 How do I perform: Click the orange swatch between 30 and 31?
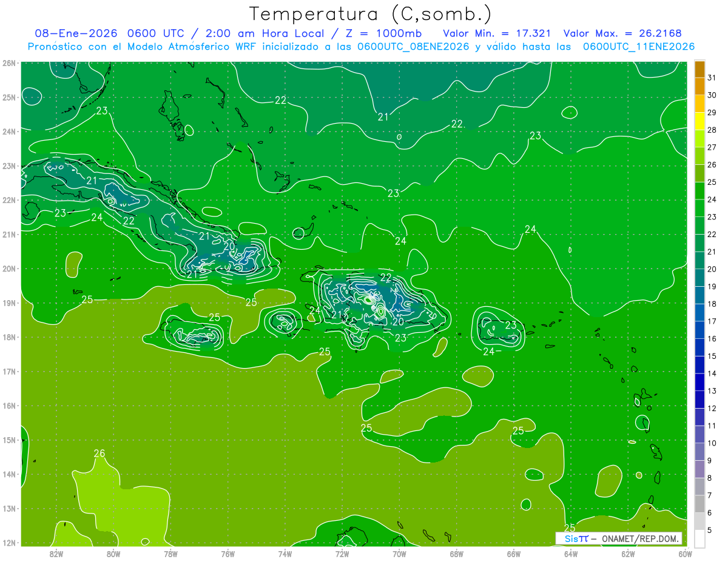point(699,86)
